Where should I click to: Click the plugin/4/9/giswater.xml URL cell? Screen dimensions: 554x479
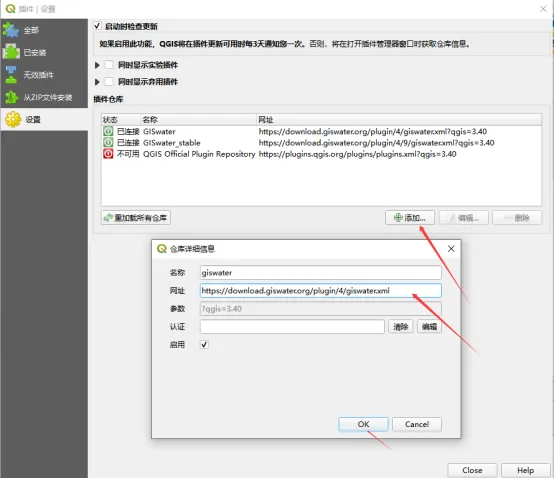pyautogui.click(x=376, y=143)
